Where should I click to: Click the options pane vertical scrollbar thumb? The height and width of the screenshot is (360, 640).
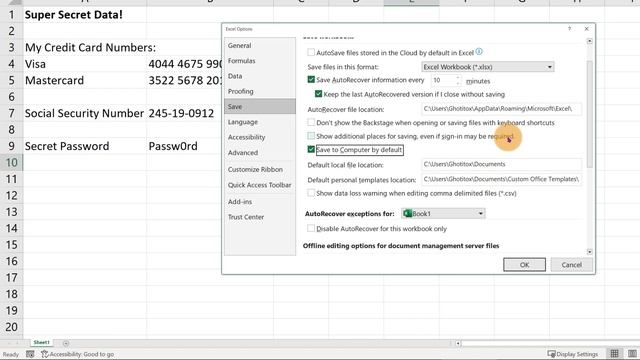[589, 113]
